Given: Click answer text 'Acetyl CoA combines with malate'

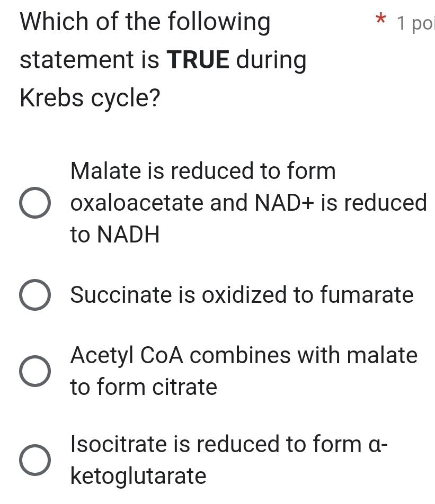Looking at the screenshot, I should pyautogui.click(x=244, y=356).
